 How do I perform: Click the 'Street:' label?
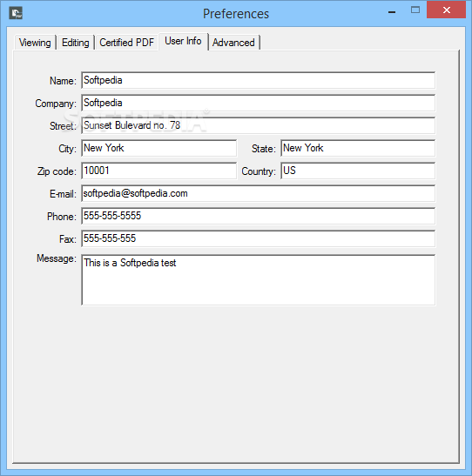click(x=63, y=126)
